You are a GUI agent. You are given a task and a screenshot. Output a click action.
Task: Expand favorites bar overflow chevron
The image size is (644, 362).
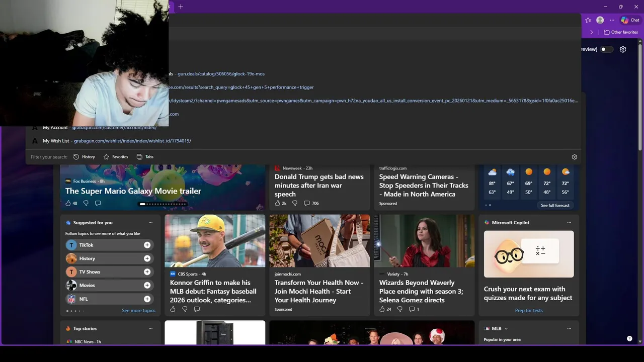point(592,32)
